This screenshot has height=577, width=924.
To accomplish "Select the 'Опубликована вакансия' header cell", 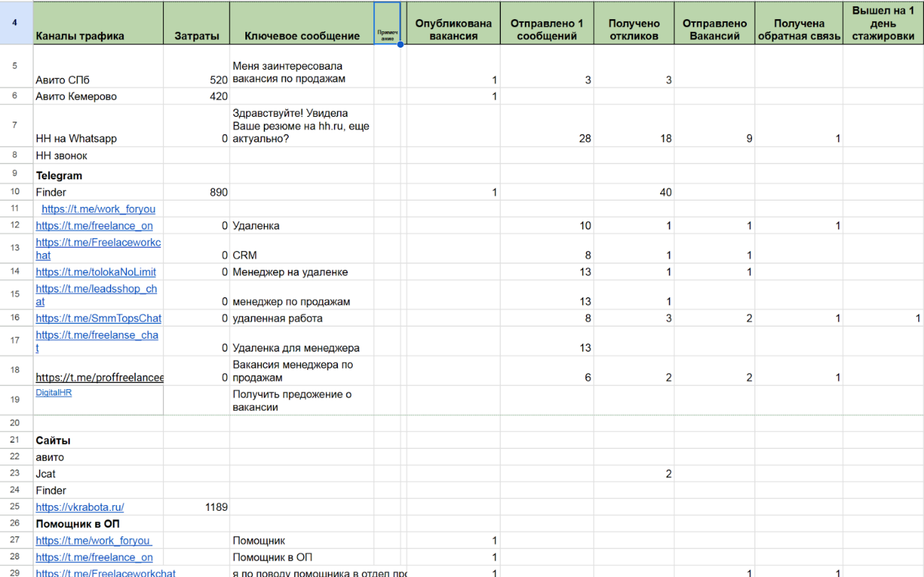I will pyautogui.click(x=453, y=23).
